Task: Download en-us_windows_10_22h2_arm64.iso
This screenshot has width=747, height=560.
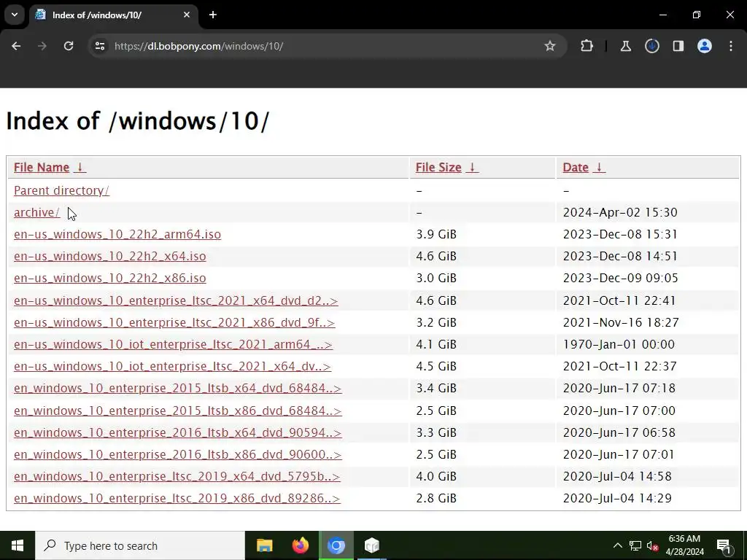Action: (x=117, y=234)
